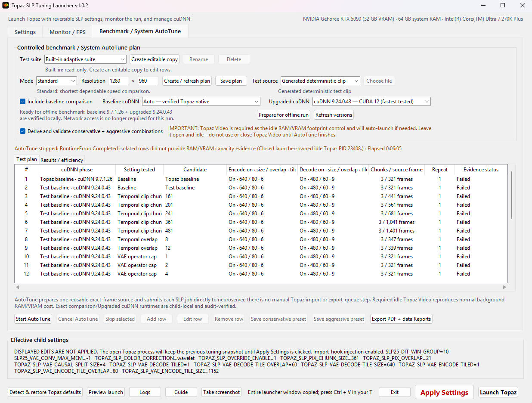Open the Test source dropdown
532x403 pixels.
320,81
